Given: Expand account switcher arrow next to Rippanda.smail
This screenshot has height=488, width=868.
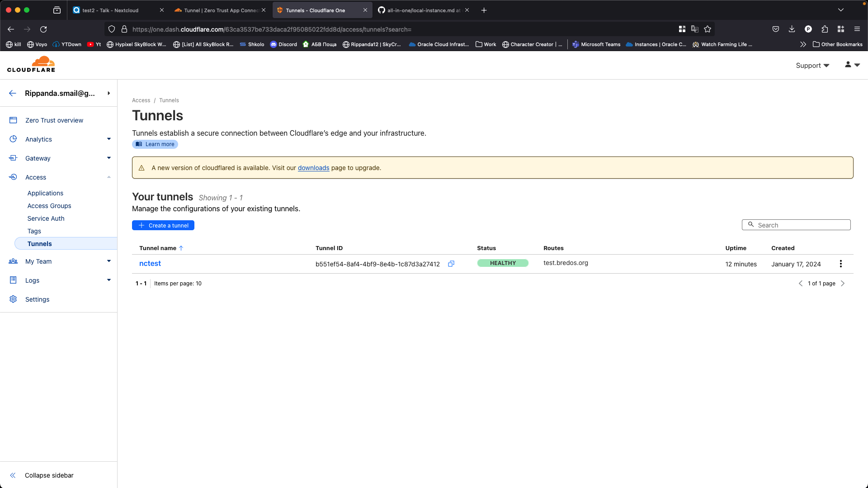Looking at the screenshot, I should click(109, 93).
